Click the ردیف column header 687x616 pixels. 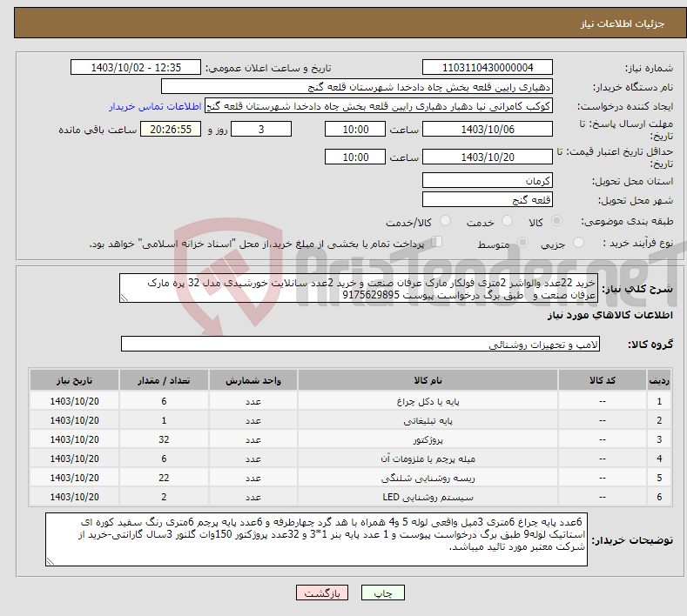coord(659,380)
